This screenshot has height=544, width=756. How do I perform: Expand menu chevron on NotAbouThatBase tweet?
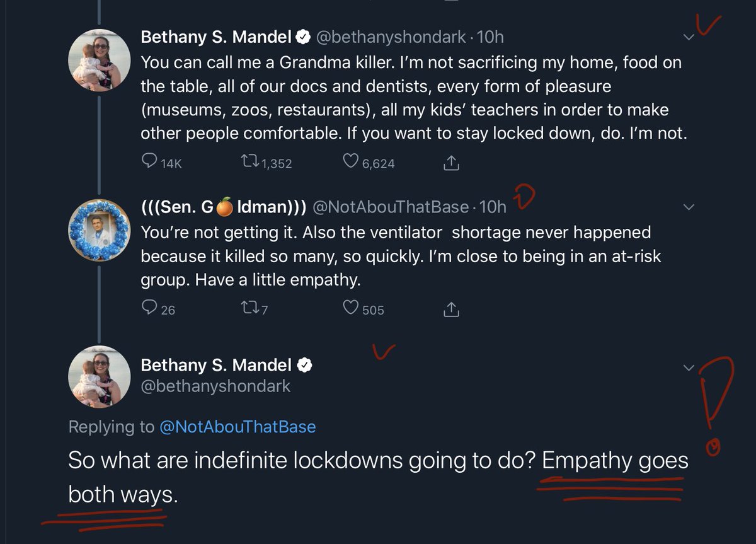point(689,207)
